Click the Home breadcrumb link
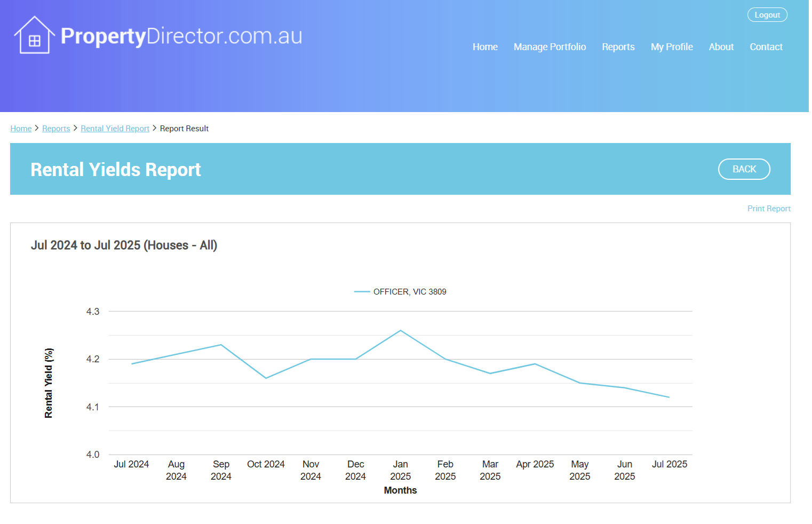Screen dimensions: 812x524 21,129
